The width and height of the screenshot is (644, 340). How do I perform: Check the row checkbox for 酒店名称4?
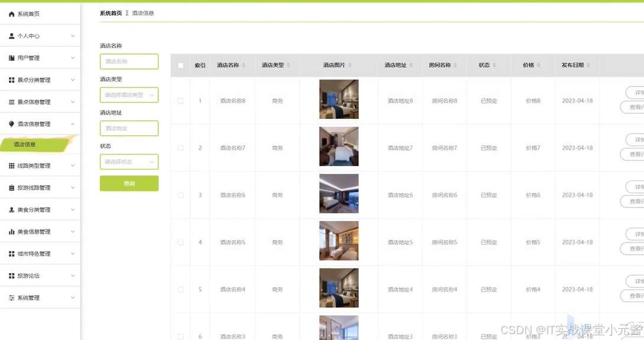point(180,290)
